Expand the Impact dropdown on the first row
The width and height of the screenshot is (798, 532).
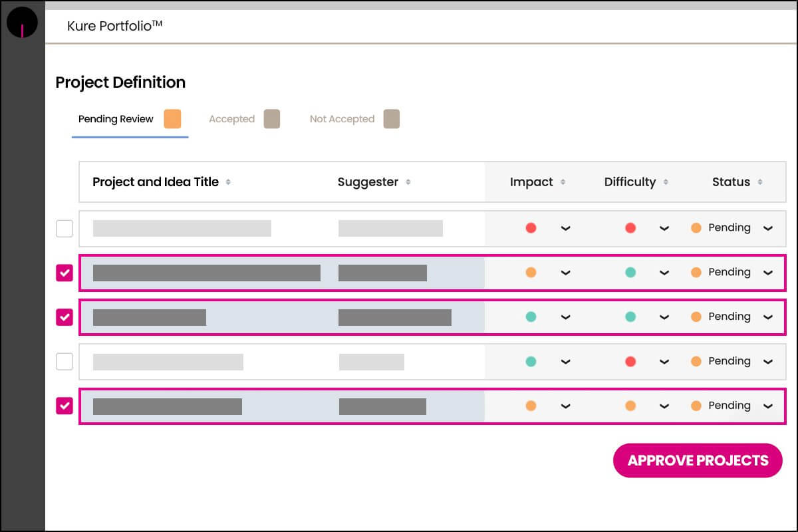point(565,228)
